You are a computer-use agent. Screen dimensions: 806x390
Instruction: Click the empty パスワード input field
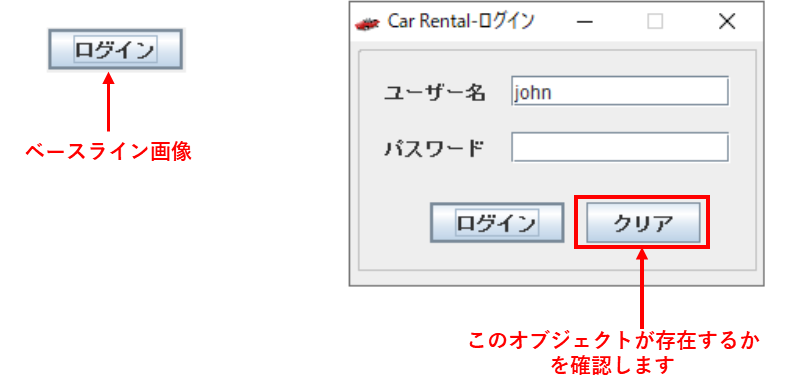pos(620,147)
